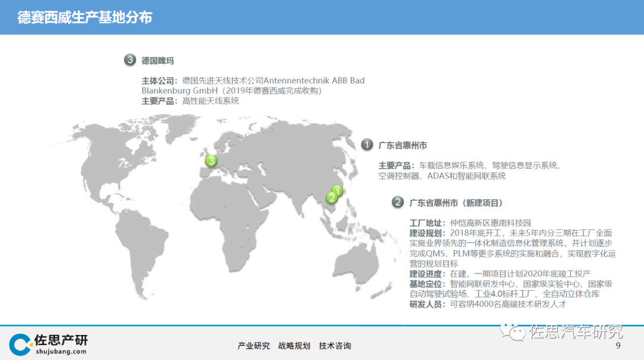Select the heading 广东省惠州市（新建项目）
This screenshot has height=360, width=644.
[456, 203]
